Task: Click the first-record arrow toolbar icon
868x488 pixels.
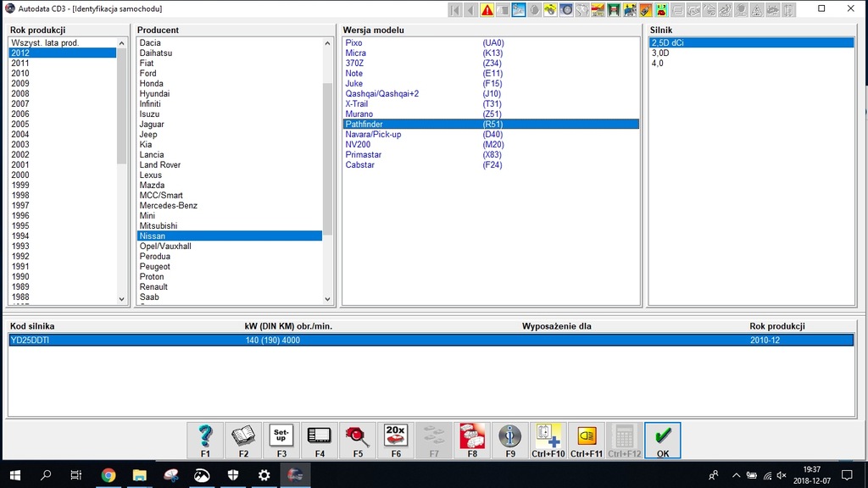Action: (x=455, y=9)
